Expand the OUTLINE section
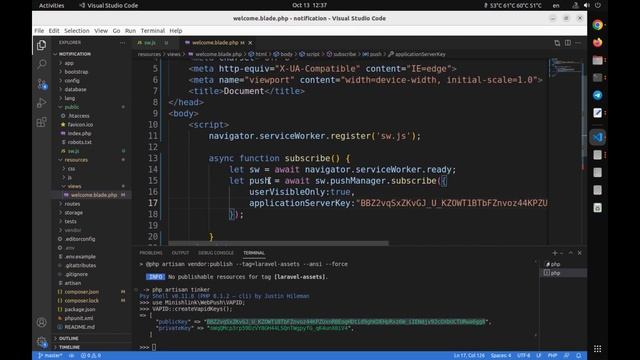The width and height of the screenshot is (640, 360). click(x=92, y=338)
